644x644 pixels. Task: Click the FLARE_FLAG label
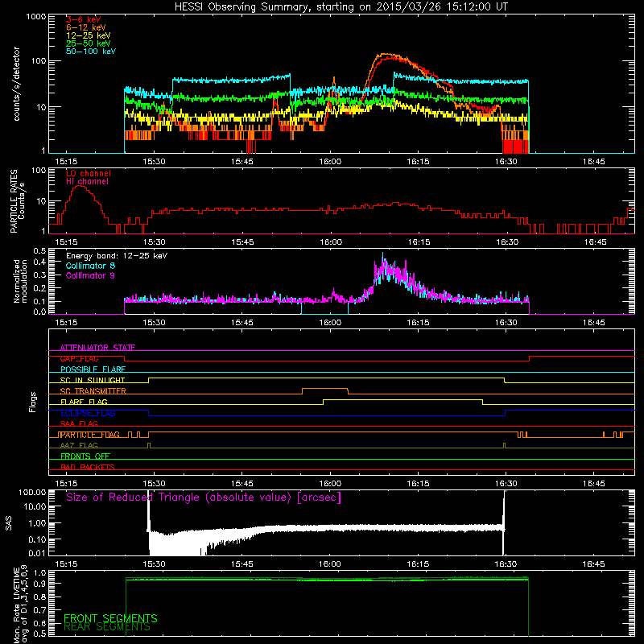pyautogui.click(x=84, y=402)
